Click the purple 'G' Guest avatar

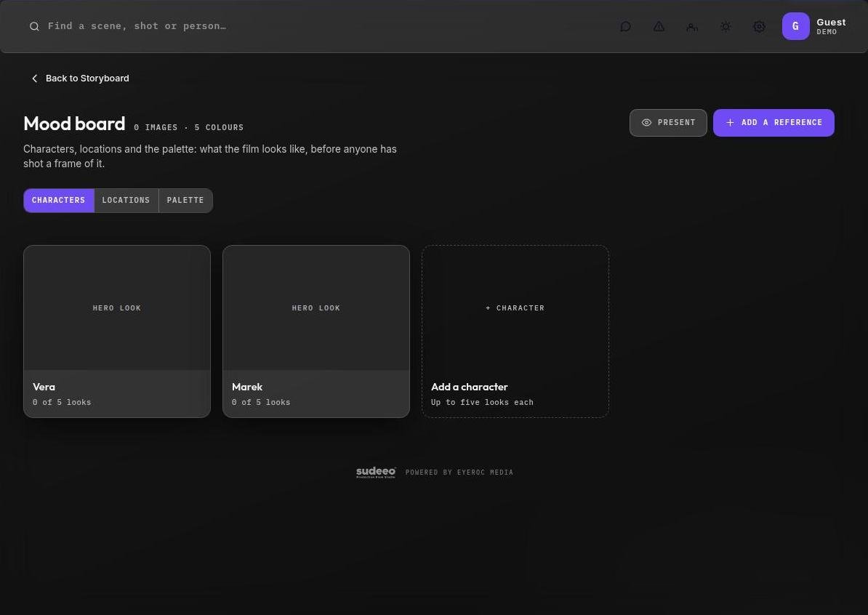(795, 26)
